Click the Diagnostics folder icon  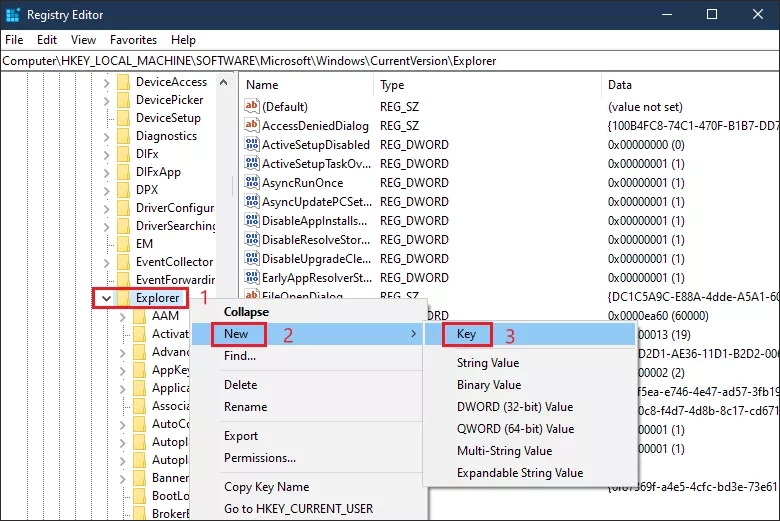[123, 136]
